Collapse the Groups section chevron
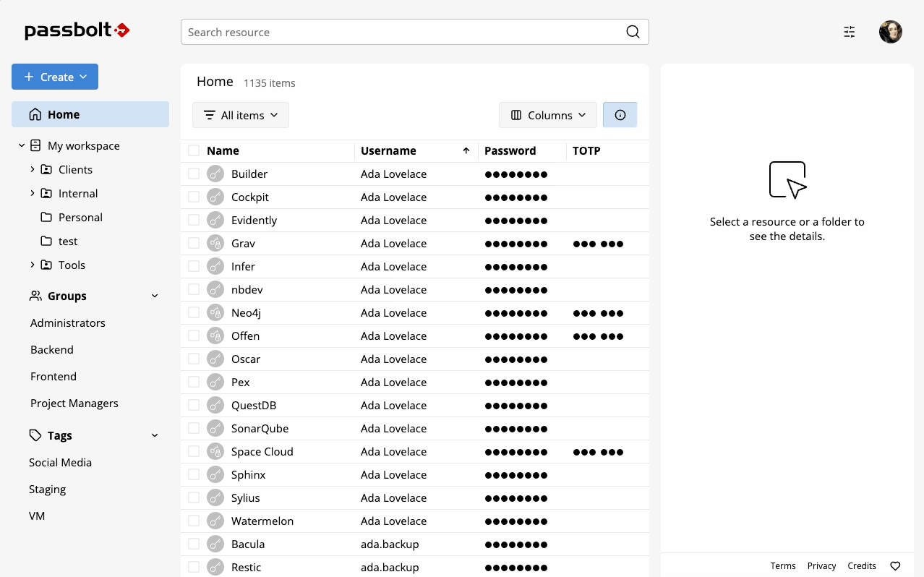The height and width of the screenshot is (577, 924). [x=155, y=296]
